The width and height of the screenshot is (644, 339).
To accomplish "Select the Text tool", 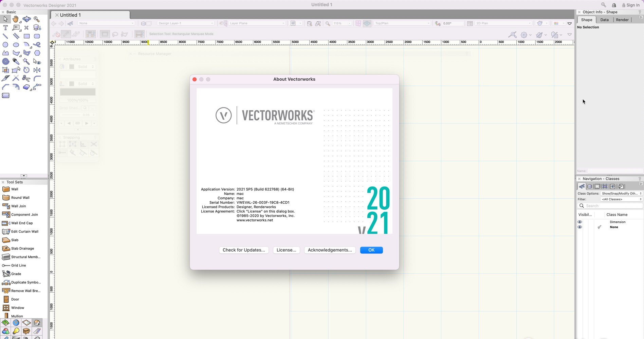I will 5,27.
